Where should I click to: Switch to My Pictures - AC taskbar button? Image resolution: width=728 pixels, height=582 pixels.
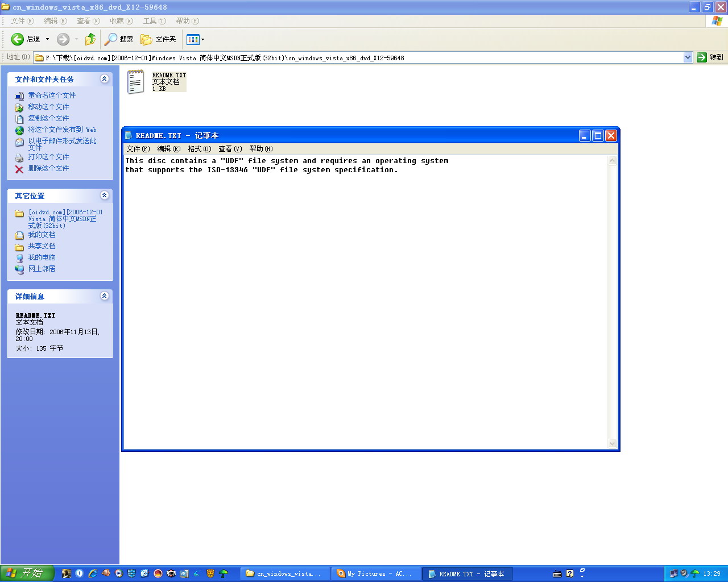pos(376,573)
